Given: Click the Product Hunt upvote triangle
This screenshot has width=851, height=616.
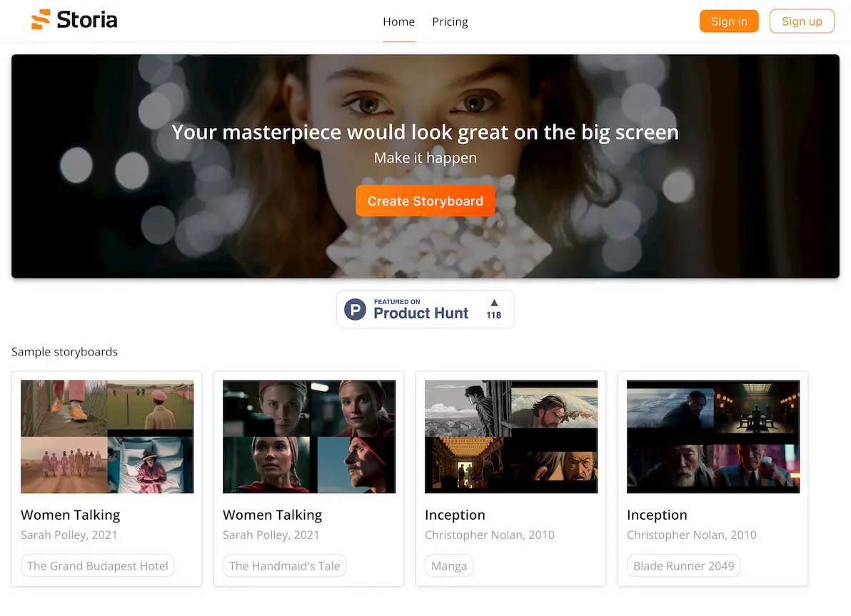Looking at the screenshot, I should 494,303.
